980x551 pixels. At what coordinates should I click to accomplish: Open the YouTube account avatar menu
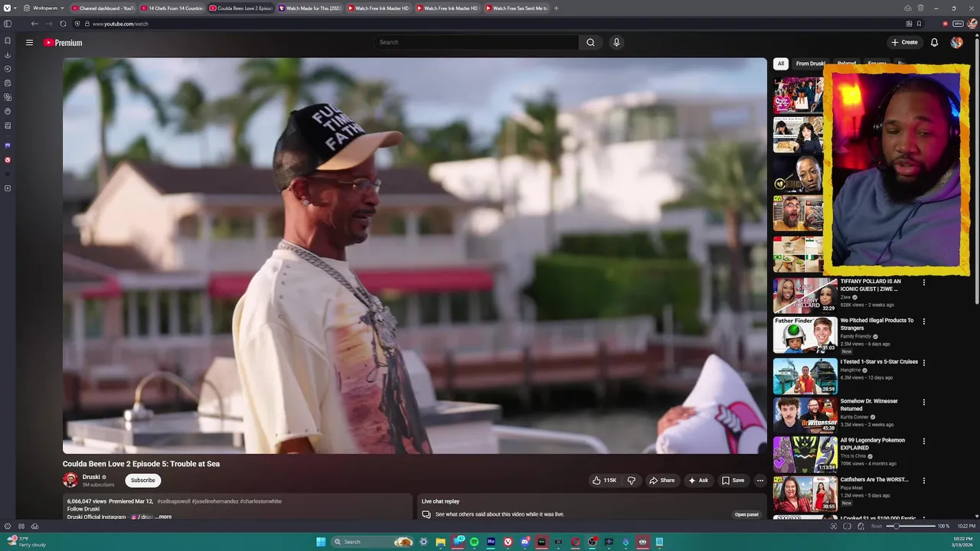(x=956, y=42)
